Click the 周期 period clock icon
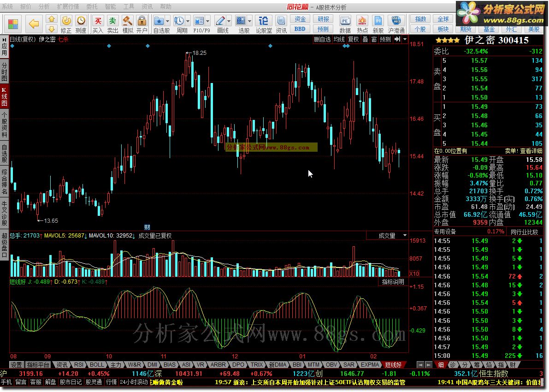This screenshot has height=392, width=549. (x=179, y=24)
